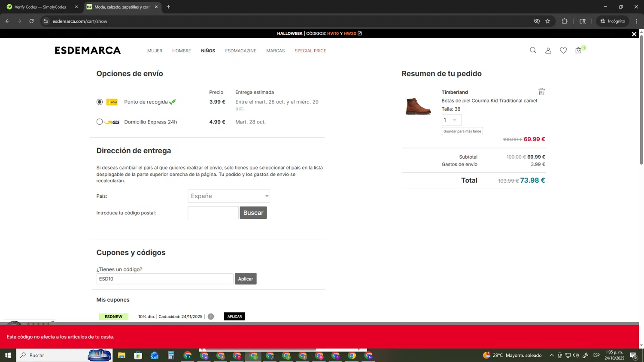Screen dimensions: 644x362
Task: Open Chrome three-dot menu
Action: click(637, 21)
